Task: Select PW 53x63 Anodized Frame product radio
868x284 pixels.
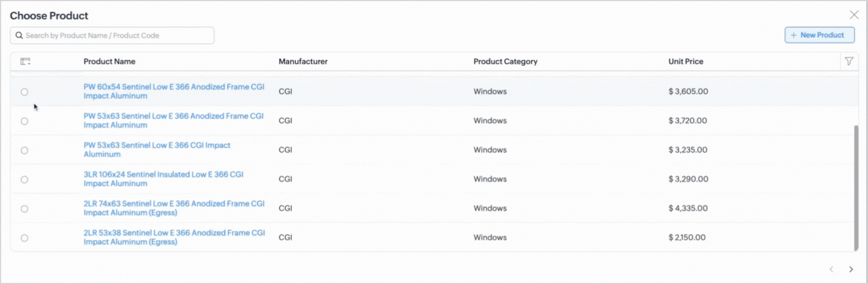Action: pos(24,121)
